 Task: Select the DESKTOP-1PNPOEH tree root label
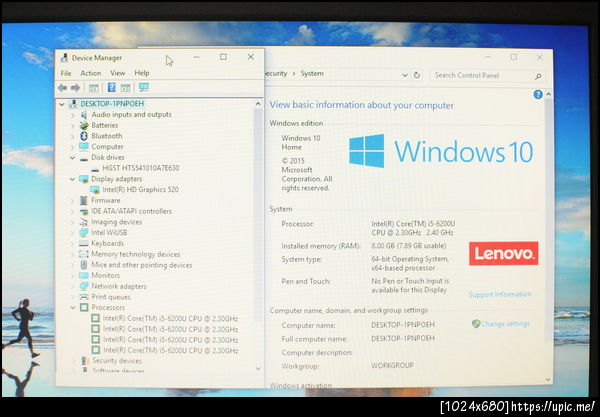(x=112, y=104)
